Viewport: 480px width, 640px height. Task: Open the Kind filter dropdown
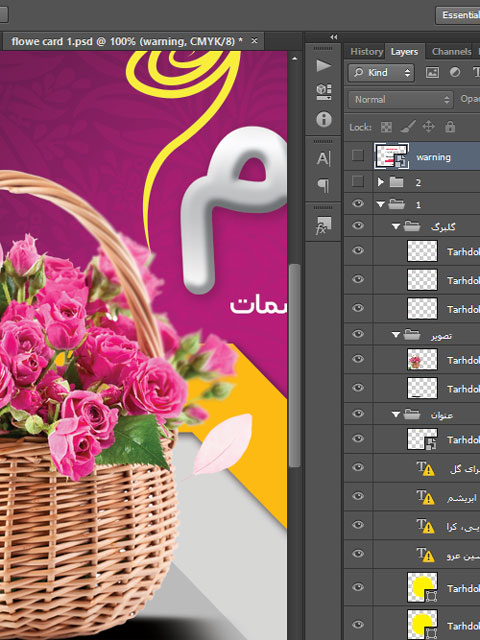click(x=381, y=73)
